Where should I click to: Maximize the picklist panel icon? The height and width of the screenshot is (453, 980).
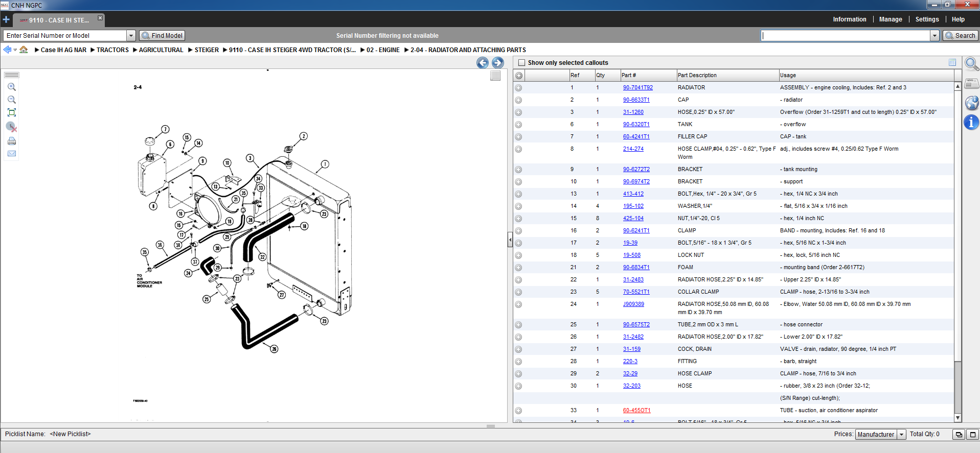click(972, 435)
